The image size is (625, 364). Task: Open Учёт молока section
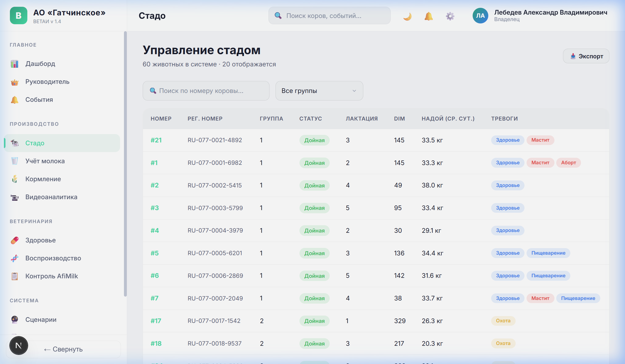(x=45, y=161)
